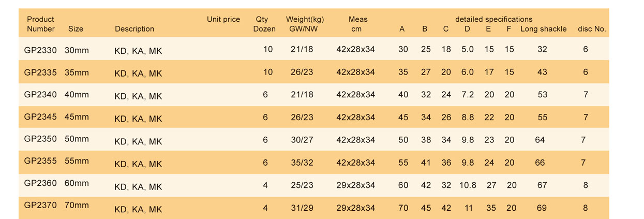Click product number GP2370

[x=40, y=205]
